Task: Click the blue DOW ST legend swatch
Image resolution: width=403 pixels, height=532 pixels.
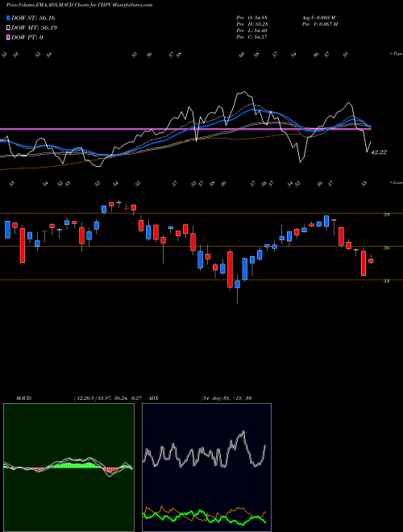Action: (8, 18)
